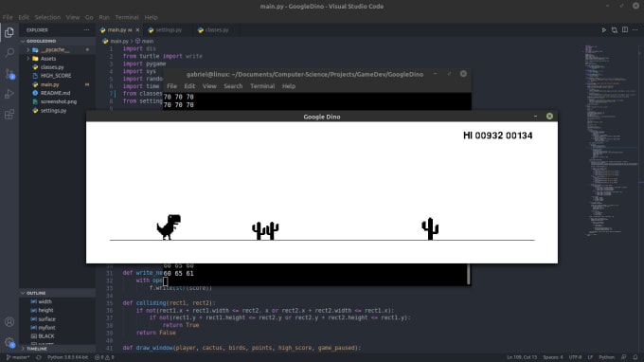Open the VS Code Edit menu
644x362 pixels.
point(24,17)
